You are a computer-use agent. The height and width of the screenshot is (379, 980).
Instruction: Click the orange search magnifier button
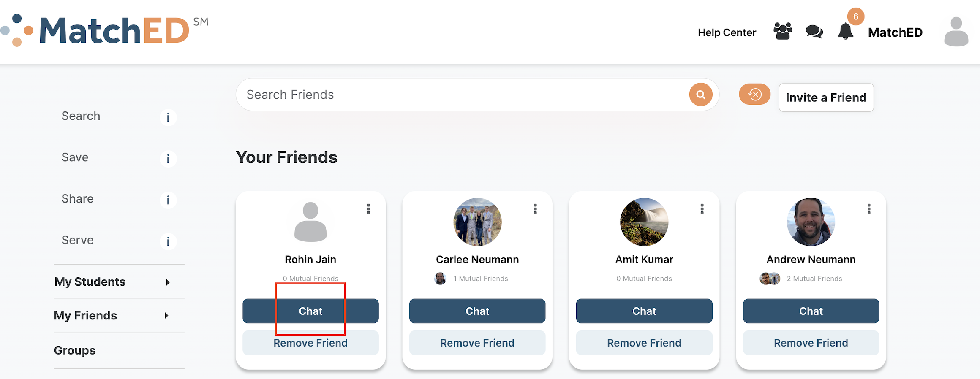pyautogui.click(x=700, y=95)
